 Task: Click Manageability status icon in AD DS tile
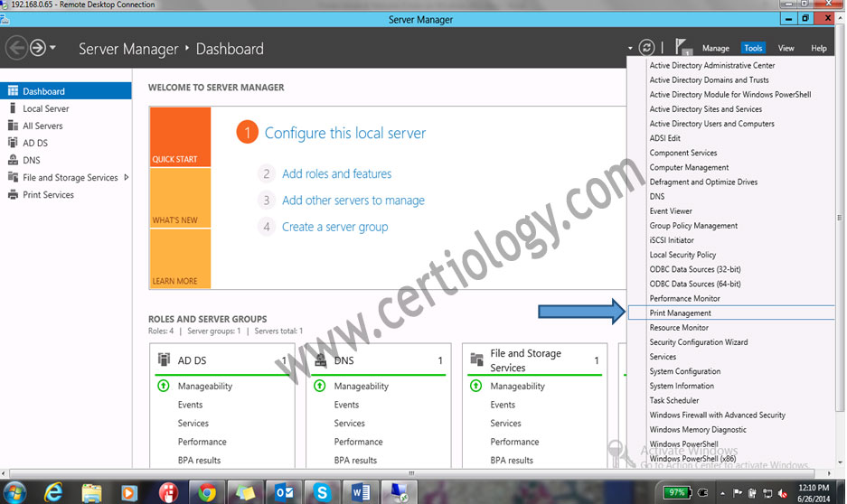click(163, 386)
